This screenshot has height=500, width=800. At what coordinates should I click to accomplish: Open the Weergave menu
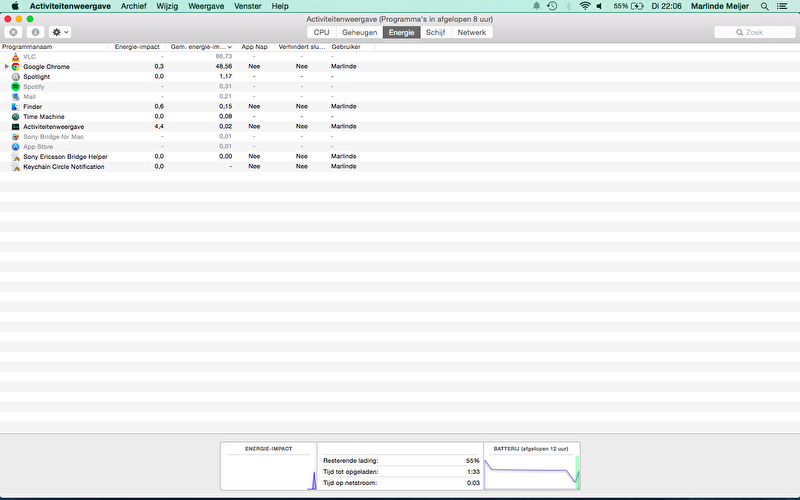coord(206,6)
